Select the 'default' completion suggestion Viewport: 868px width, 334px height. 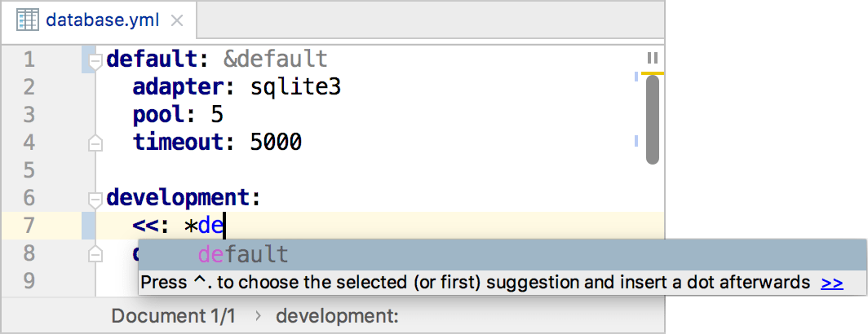243,255
